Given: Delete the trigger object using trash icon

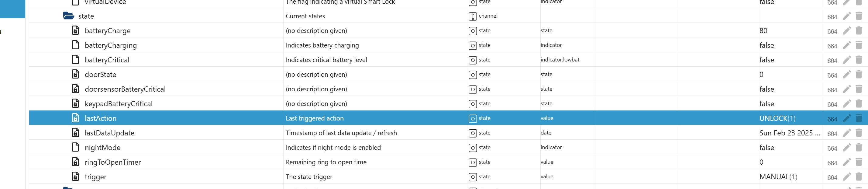Looking at the screenshot, I should click(859, 177).
